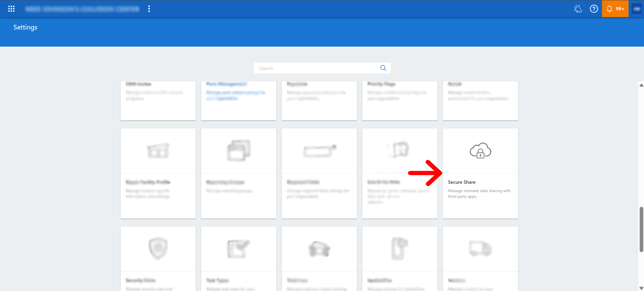The image size is (644, 291).
Task: Click the vertical scrollbar thumb
Action: pyautogui.click(x=641, y=229)
